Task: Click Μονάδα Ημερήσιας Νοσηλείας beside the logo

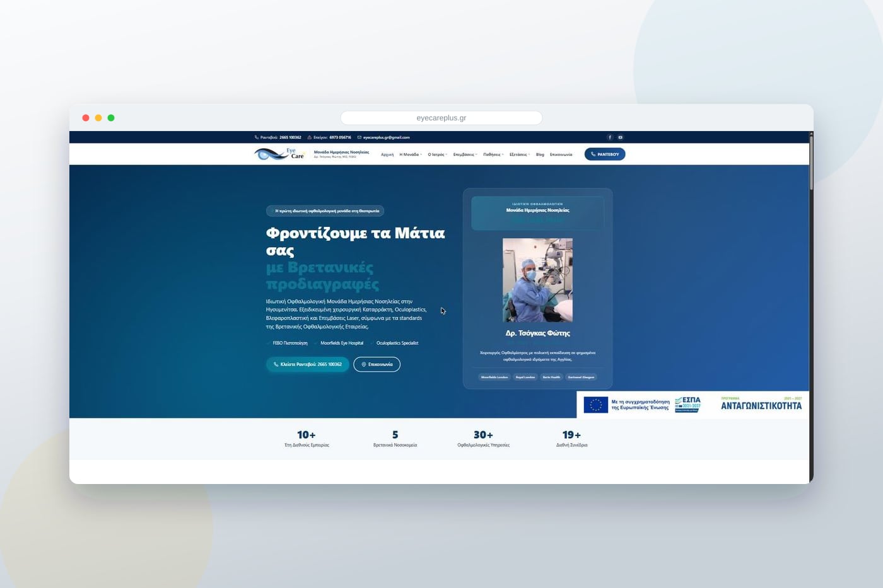Action: [341, 152]
